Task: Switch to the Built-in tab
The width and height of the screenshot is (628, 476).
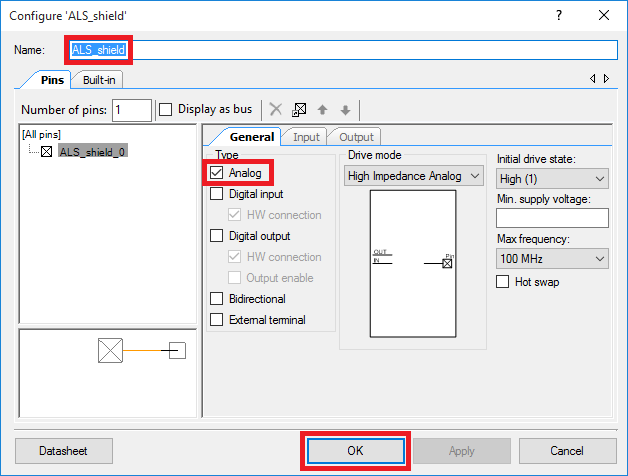Action: click(99, 80)
